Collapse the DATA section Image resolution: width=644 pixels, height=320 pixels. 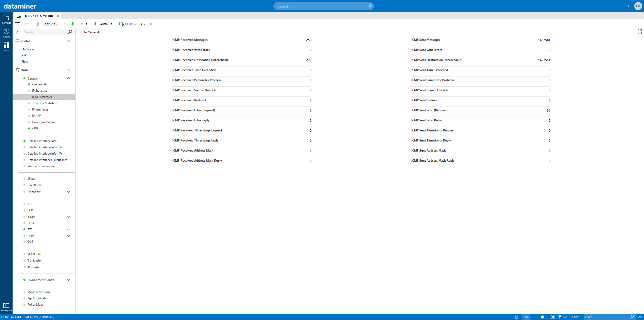click(x=68, y=70)
